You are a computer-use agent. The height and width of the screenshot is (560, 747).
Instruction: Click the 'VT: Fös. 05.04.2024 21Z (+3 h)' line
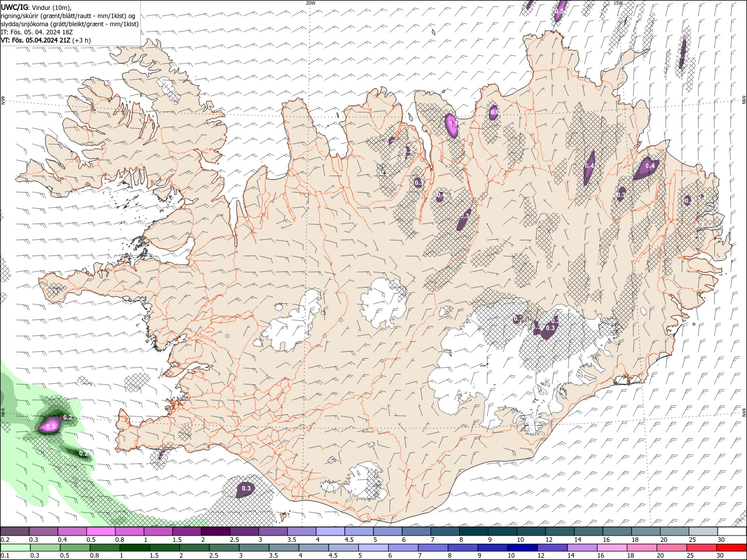(x=46, y=40)
